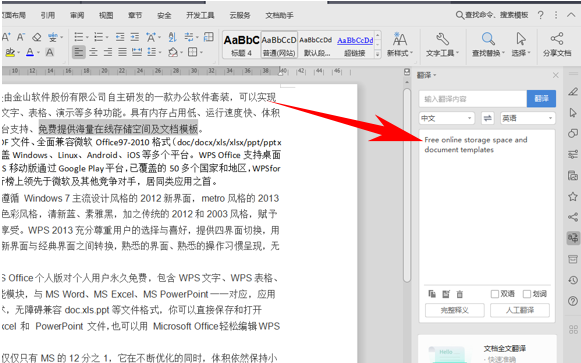Justify the paragraph text
581x363 pixels.
point(122,52)
